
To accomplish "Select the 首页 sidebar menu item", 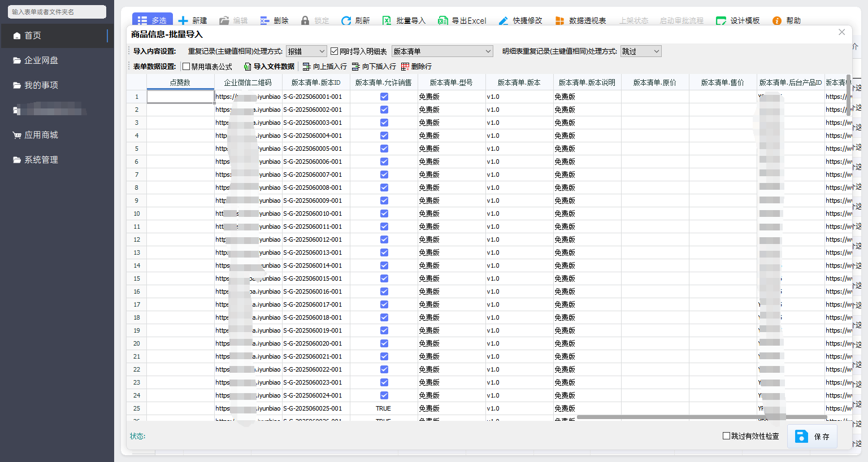I will 57,36.
